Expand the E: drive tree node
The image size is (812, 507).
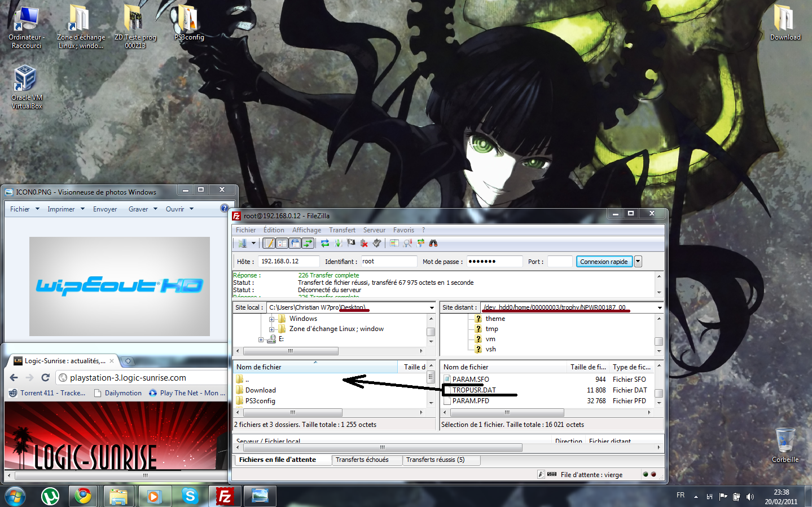point(261,340)
